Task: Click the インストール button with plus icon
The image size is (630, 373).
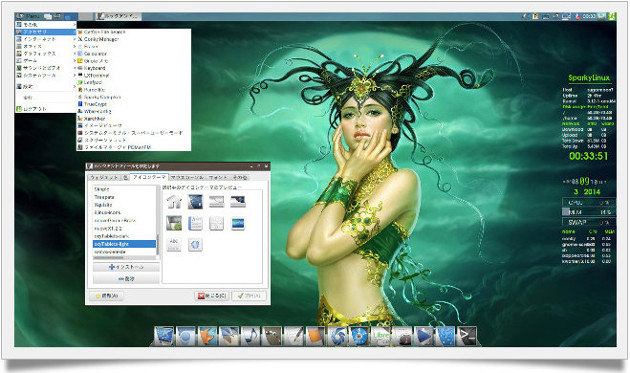Action: [x=126, y=267]
